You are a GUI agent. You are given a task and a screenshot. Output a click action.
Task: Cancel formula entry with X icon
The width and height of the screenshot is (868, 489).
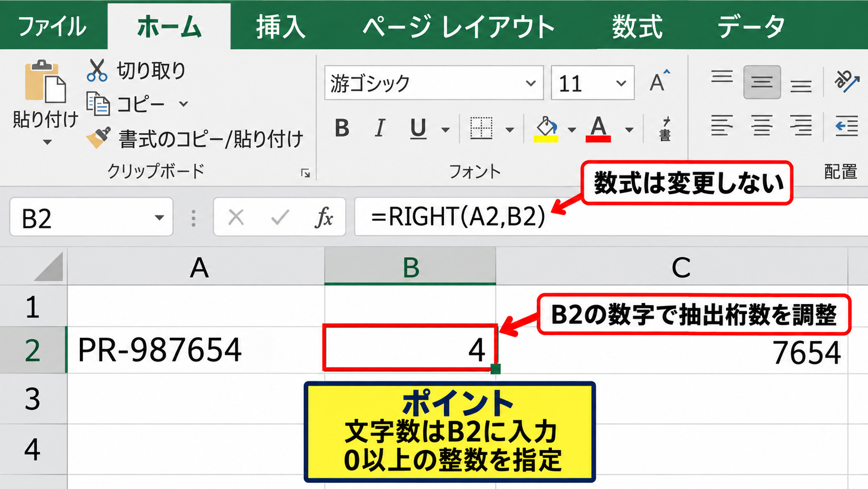click(x=236, y=217)
